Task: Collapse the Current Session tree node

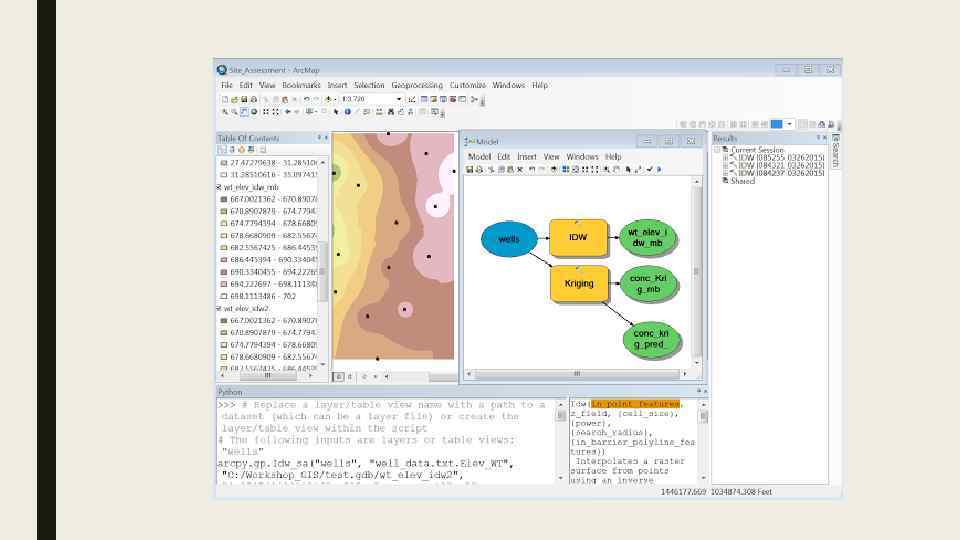Action: tap(717, 150)
